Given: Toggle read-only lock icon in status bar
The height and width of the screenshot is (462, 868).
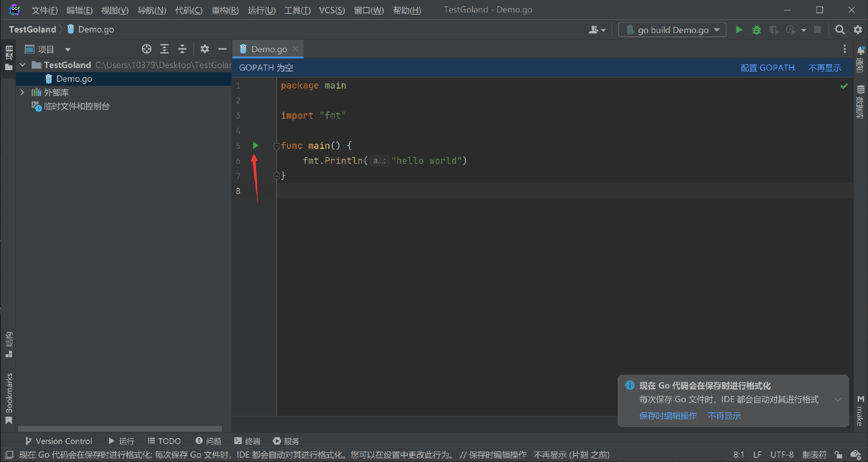Looking at the screenshot, I should click(838, 455).
